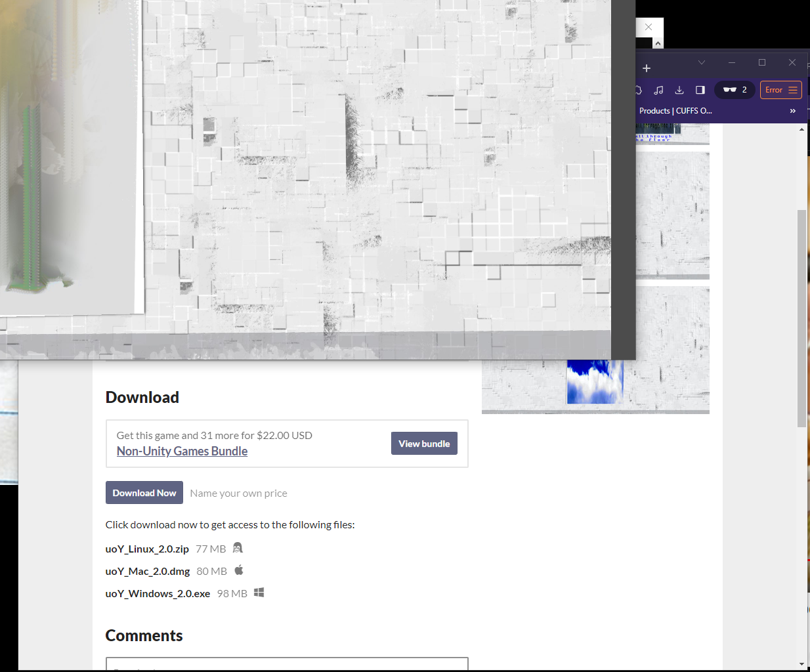Click the Download section heading

pos(142,397)
